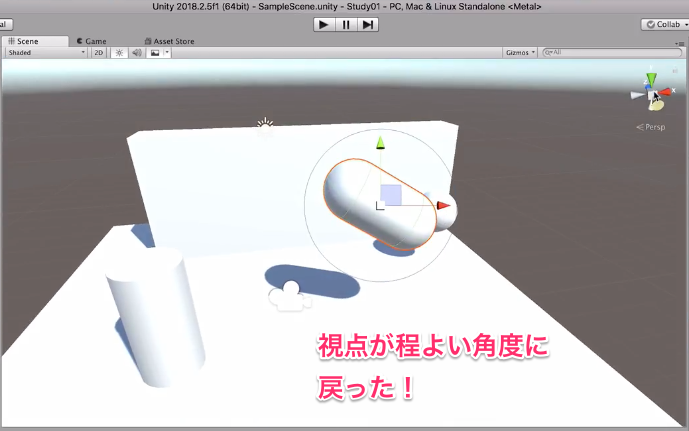
Task: Start Play mode with the Play button
Action: [x=324, y=25]
